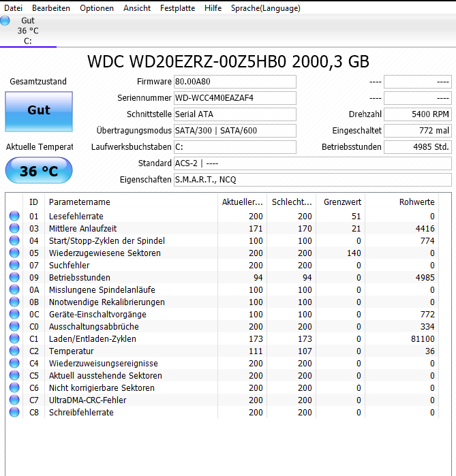The image size is (456, 476).
Task: Click status orb for UltraDMA-CRC-Fehler row
Action: (x=14, y=400)
